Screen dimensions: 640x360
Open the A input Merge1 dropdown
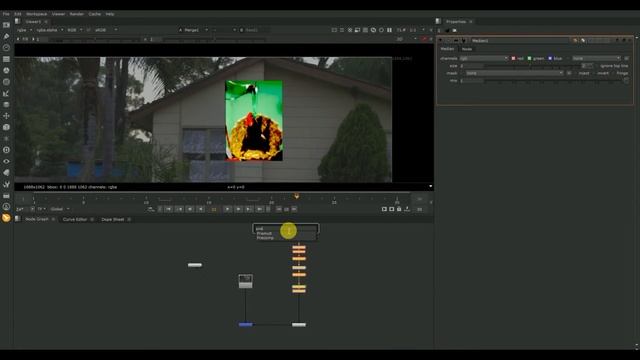193,30
